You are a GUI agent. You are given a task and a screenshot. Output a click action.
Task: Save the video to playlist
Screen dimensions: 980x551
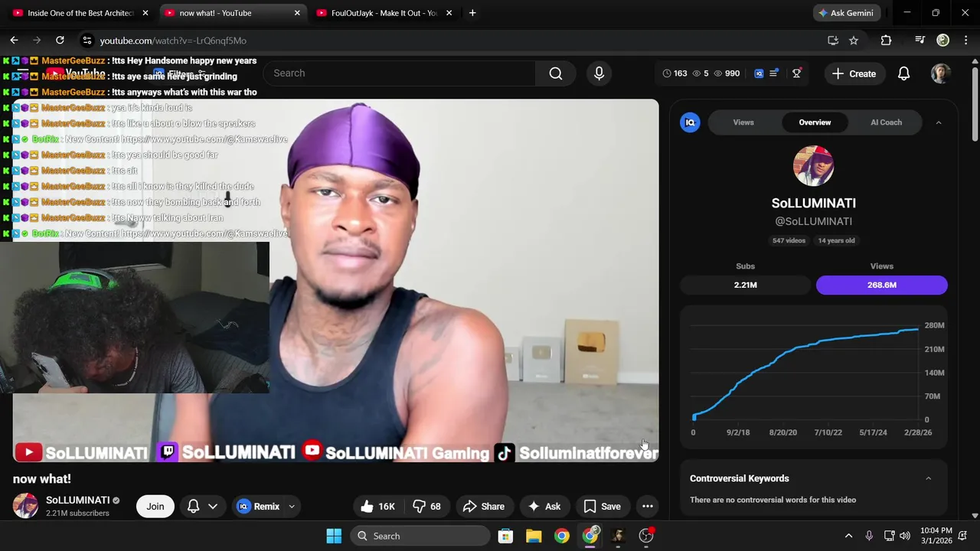602,507
